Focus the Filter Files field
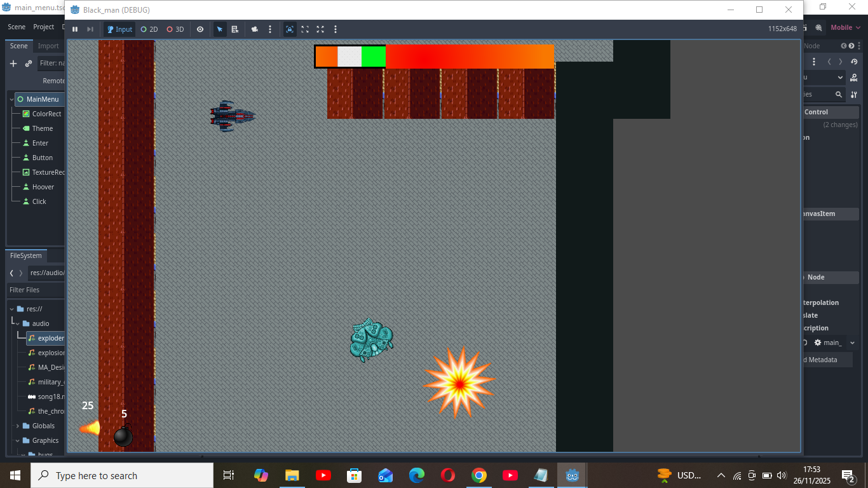This screenshot has height=488, width=868. click(36, 290)
